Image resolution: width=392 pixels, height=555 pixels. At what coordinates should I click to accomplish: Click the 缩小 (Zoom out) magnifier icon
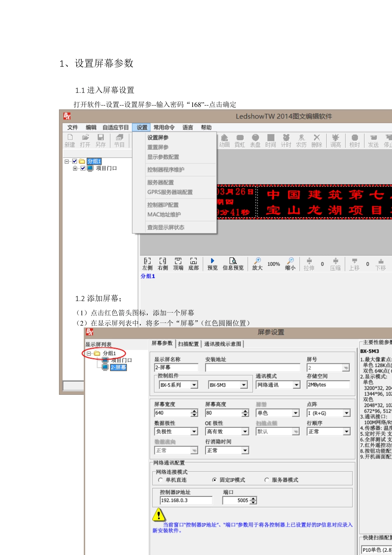pos(290,261)
